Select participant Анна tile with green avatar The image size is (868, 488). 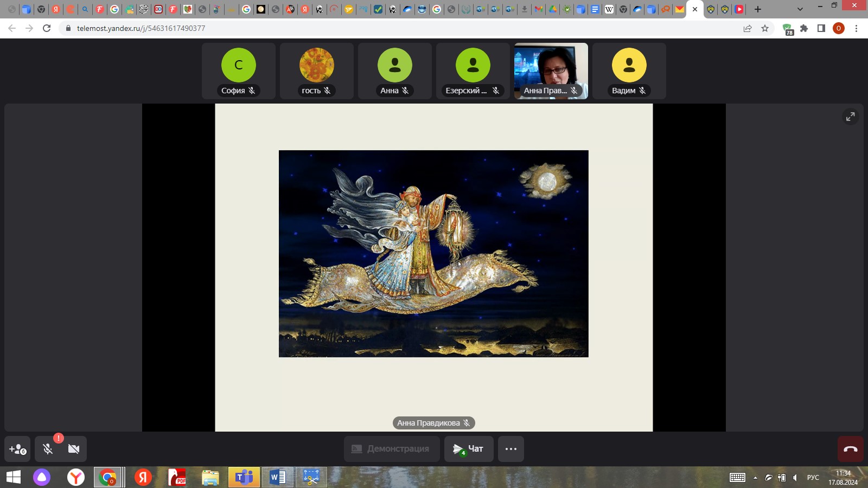coord(395,71)
